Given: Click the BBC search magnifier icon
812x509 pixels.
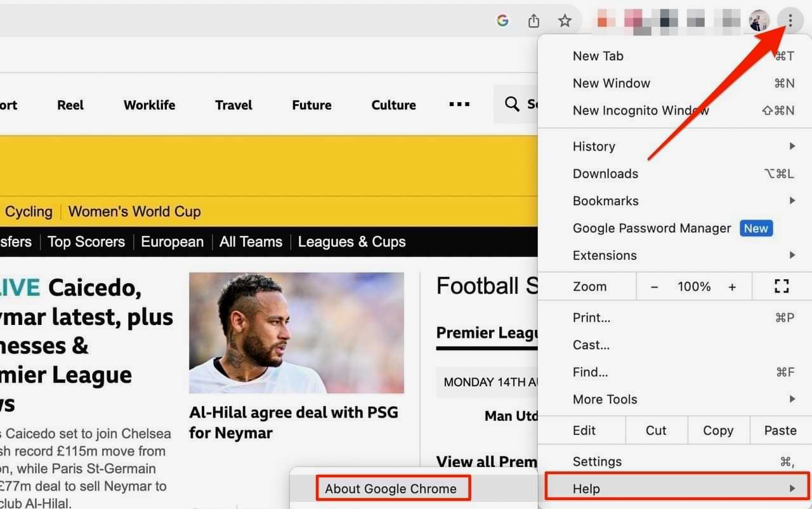Looking at the screenshot, I should (x=512, y=104).
